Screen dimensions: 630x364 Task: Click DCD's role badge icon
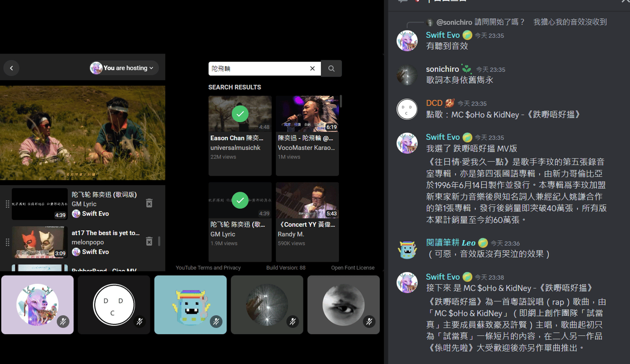point(450,103)
